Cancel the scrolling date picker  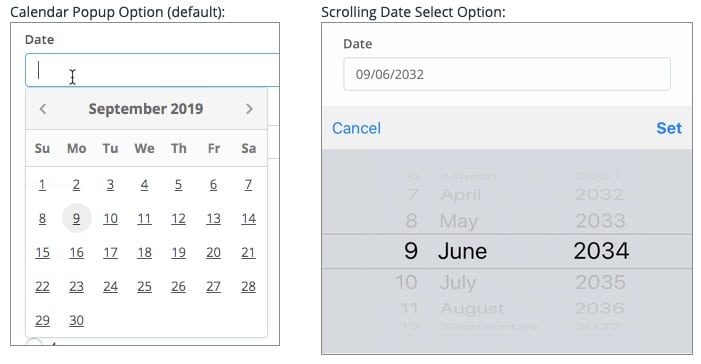356,128
